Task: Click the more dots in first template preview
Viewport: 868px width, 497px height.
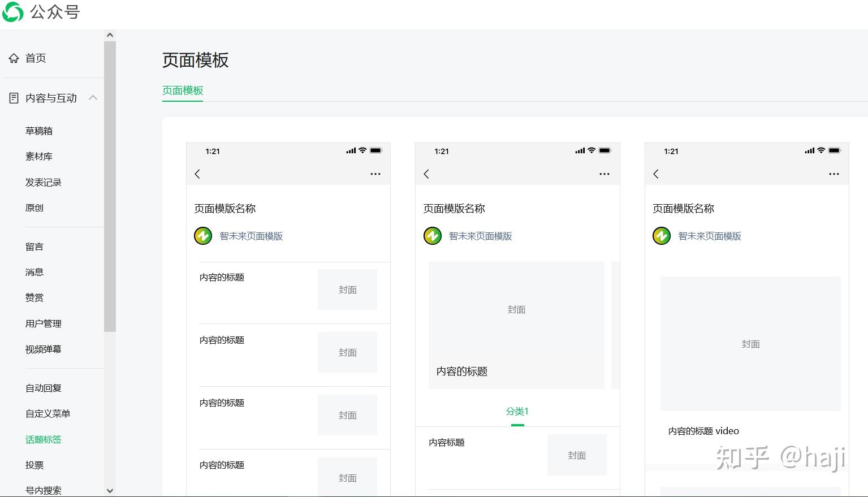Action: click(x=375, y=174)
